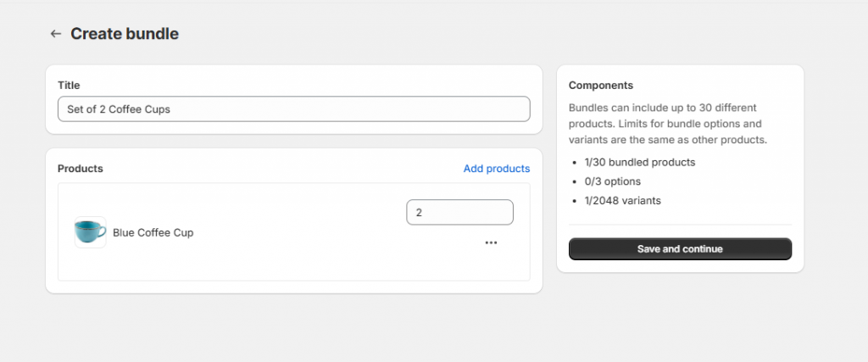Image resolution: width=868 pixels, height=362 pixels.
Task: Click the empty page background below Components card
Action: coord(680,318)
